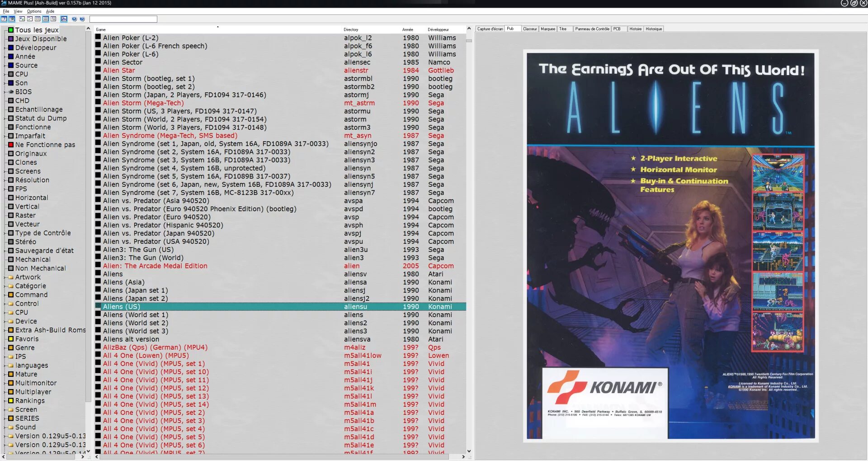Expand the Genre folder tree node
The width and height of the screenshot is (868, 461).
click(5, 348)
